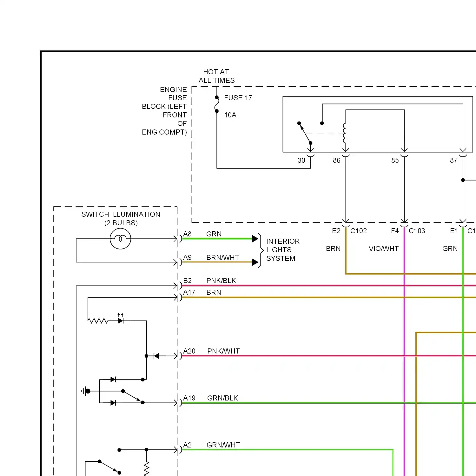The height and width of the screenshot is (476, 476).
Task: Click the GRN label below E1
Action: click(x=450, y=248)
